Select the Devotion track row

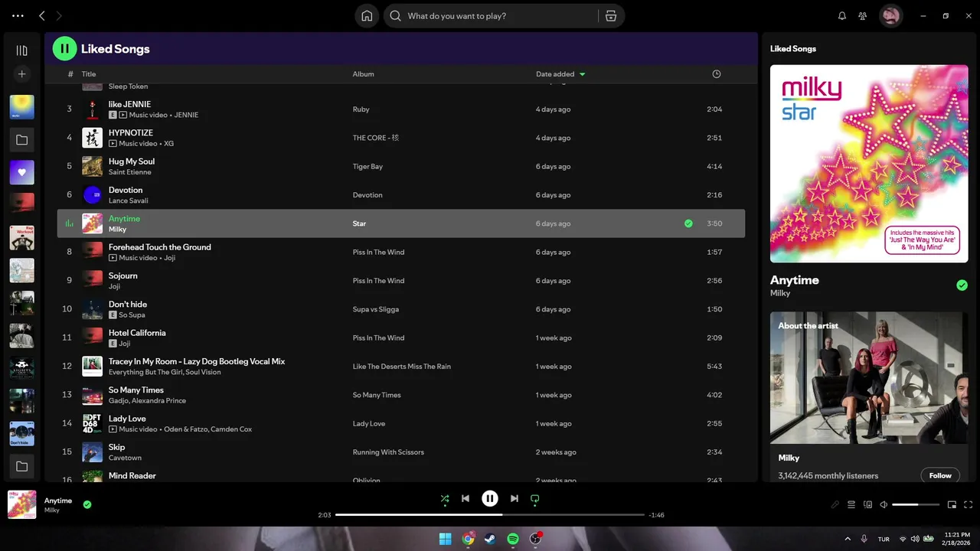pyautogui.click(x=401, y=195)
